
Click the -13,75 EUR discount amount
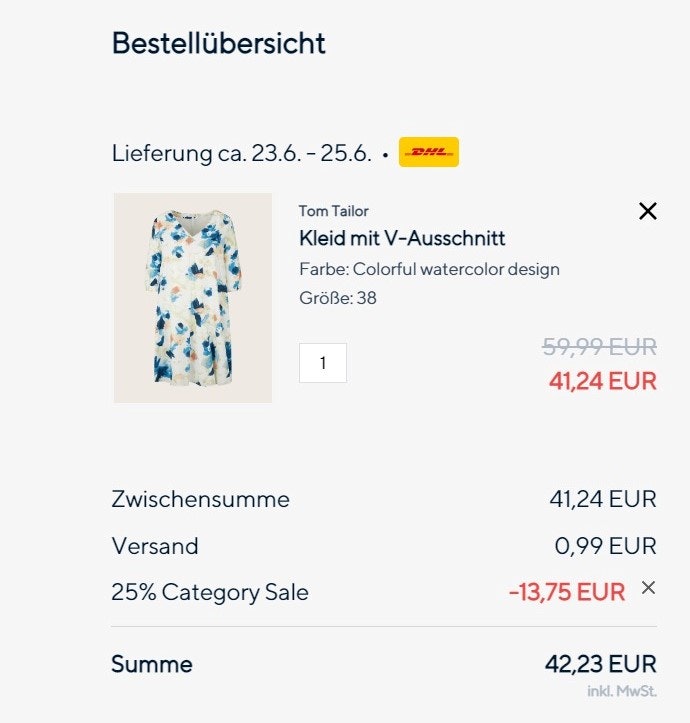coord(566,592)
